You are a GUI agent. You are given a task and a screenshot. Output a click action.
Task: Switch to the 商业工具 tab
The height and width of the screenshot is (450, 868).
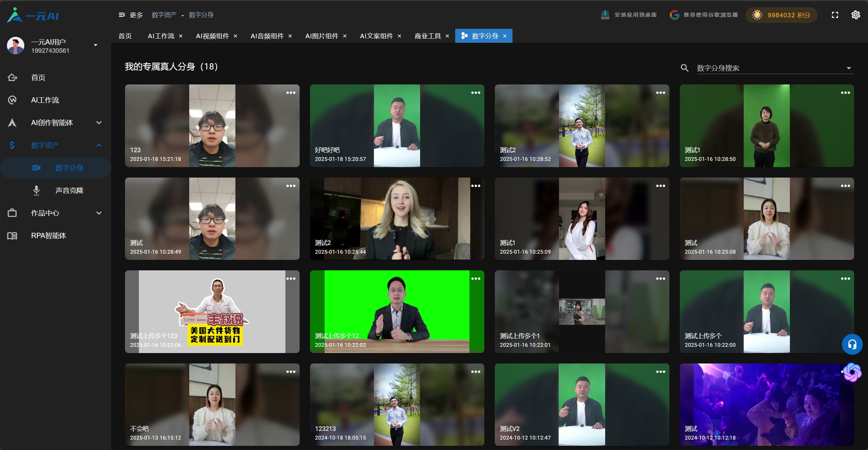[x=427, y=36]
